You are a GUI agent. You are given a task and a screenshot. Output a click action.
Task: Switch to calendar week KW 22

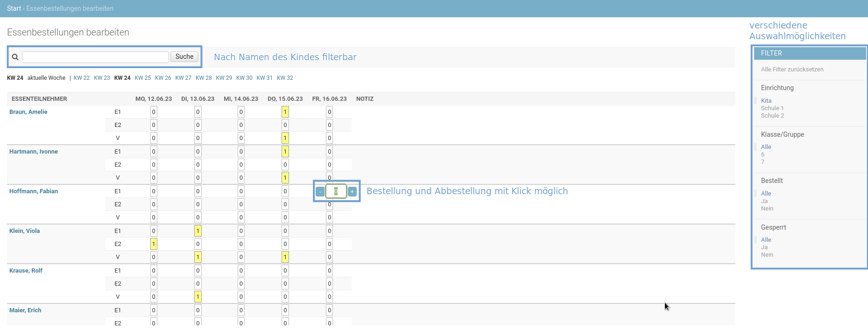(82, 78)
